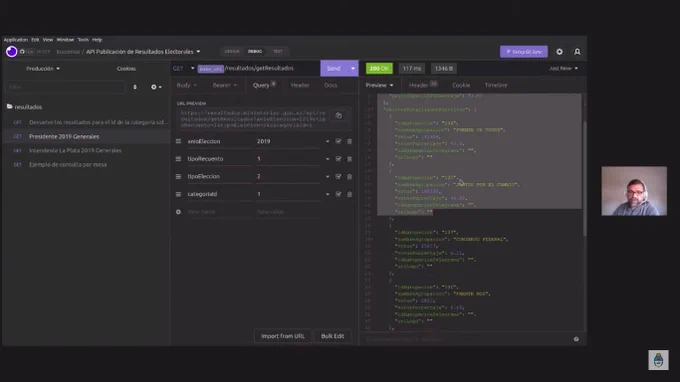
Task: Expand the tipoRecuento value dropdown arrow
Action: point(327,159)
